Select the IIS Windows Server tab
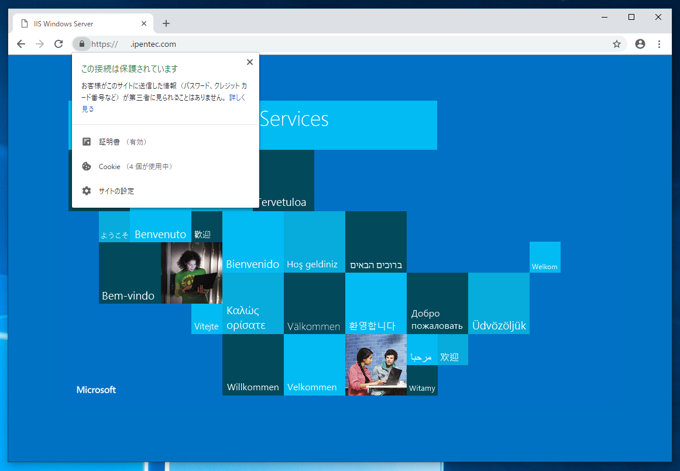The height and width of the screenshot is (471, 680). click(x=83, y=23)
